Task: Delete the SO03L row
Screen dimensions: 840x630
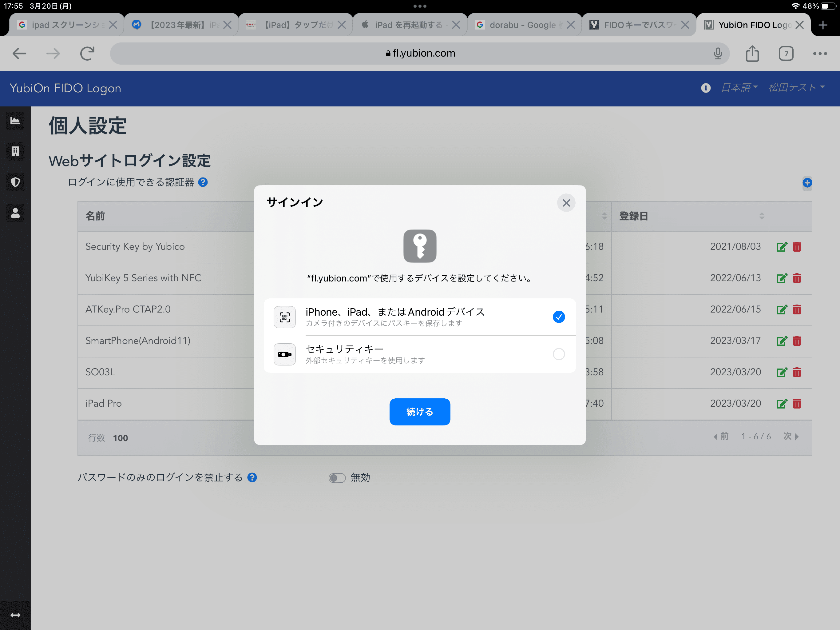Action: [797, 373]
